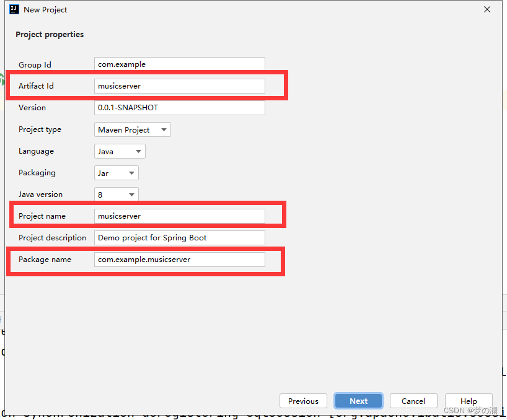Click the Version label
The width and height of the screenshot is (507, 420).
click(32, 108)
